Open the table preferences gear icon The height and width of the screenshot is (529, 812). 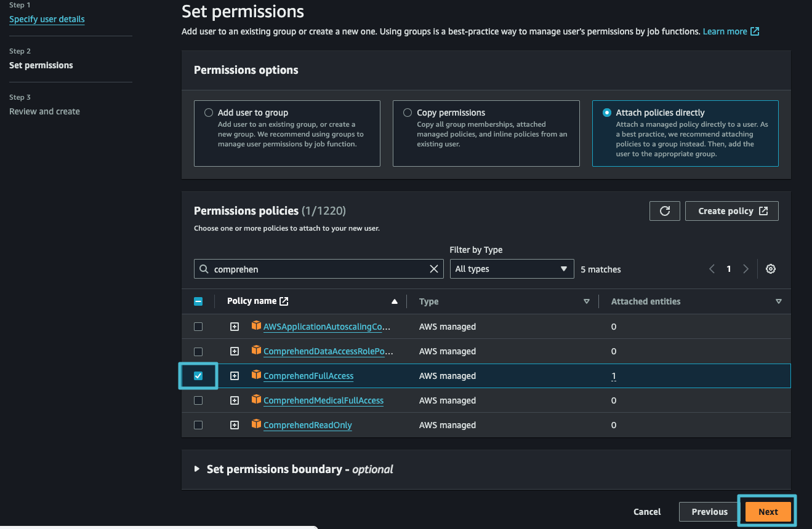click(770, 269)
